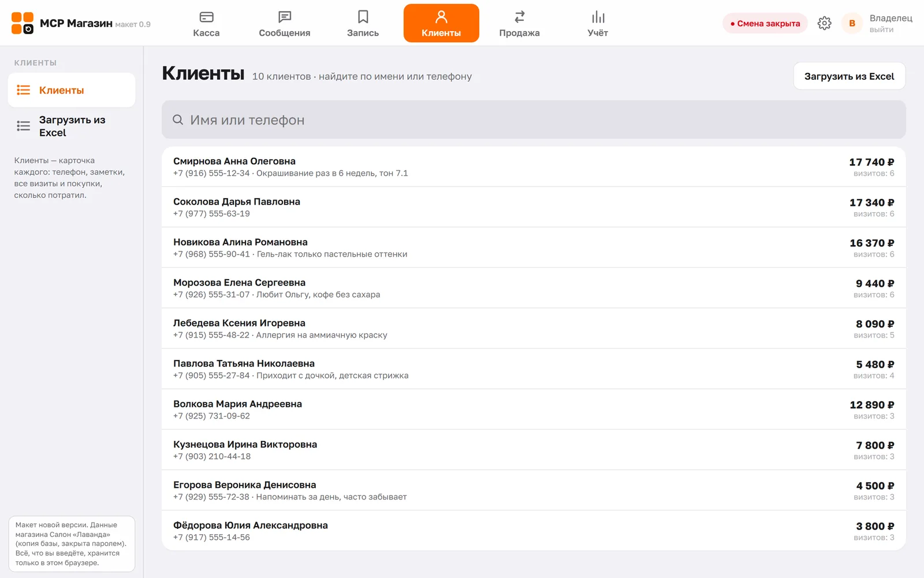Open client Морозова Елена Сергеевна

click(x=534, y=288)
